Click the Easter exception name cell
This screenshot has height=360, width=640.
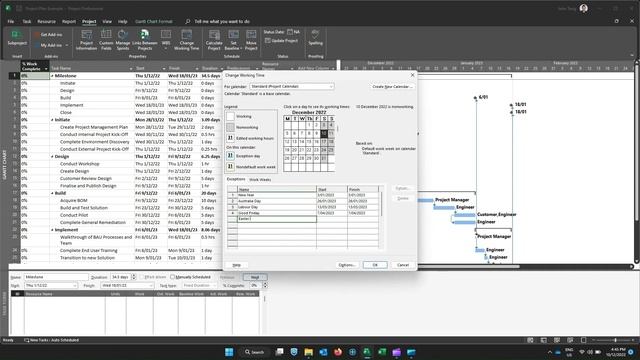[x=277, y=219]
